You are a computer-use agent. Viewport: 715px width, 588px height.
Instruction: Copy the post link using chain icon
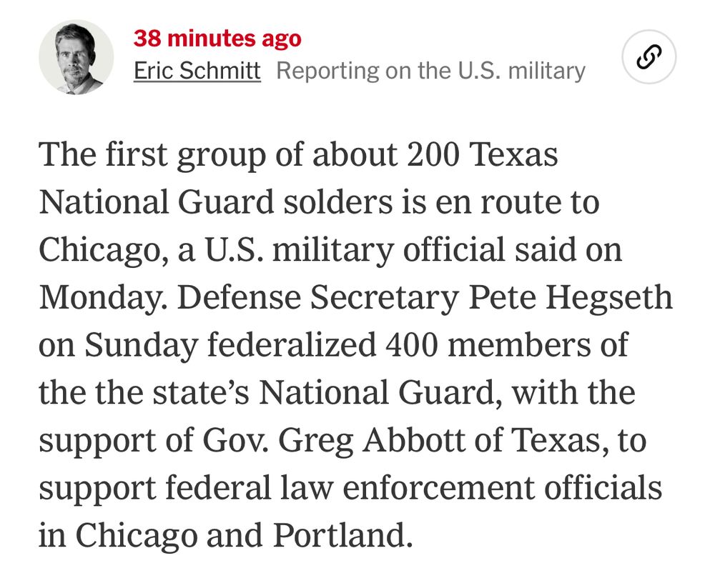point(649,57)
